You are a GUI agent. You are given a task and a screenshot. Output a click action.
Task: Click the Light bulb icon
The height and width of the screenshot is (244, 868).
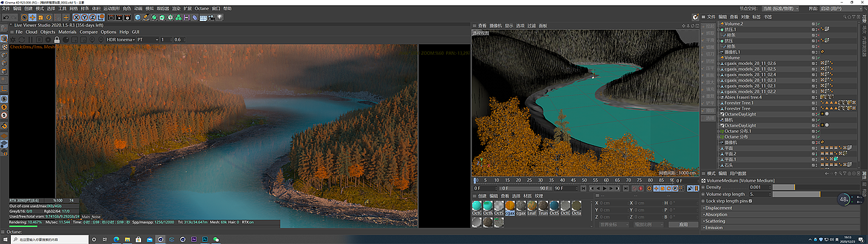[x=219, y=18]
